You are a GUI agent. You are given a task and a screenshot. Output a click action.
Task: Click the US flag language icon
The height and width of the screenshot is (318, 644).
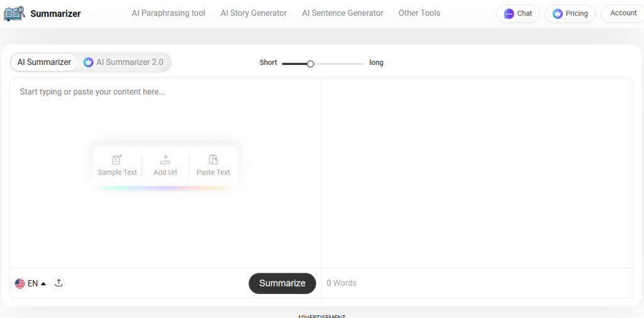point(19,283)
